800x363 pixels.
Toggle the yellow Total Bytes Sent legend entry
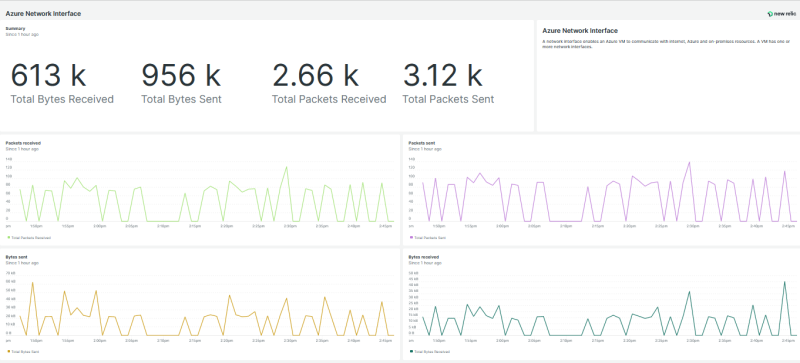pos(23,352)
